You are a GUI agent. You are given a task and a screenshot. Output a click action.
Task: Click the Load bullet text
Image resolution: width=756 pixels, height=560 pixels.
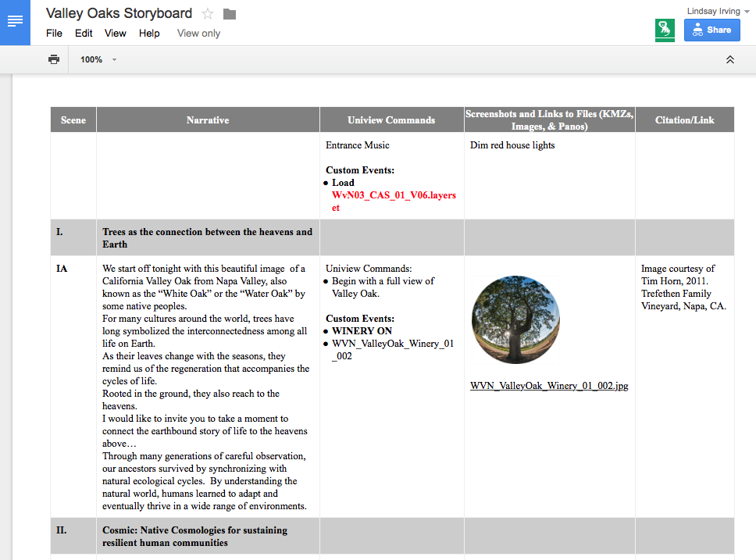pos(343,183)
